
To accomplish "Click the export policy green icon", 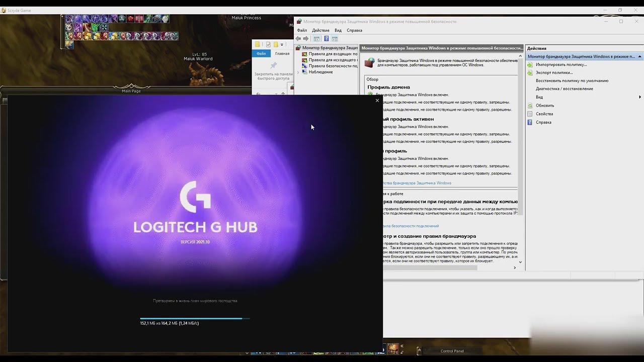I will [x=530, y=72].
